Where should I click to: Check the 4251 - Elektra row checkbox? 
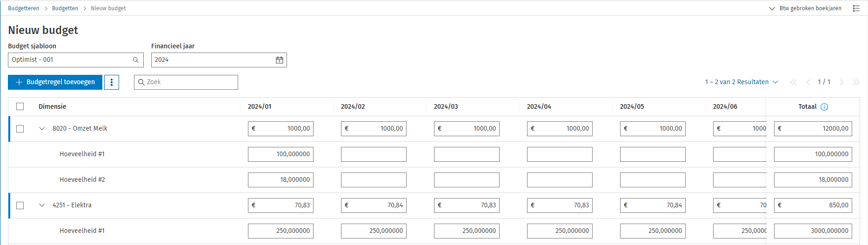click(x=20, y=205)
